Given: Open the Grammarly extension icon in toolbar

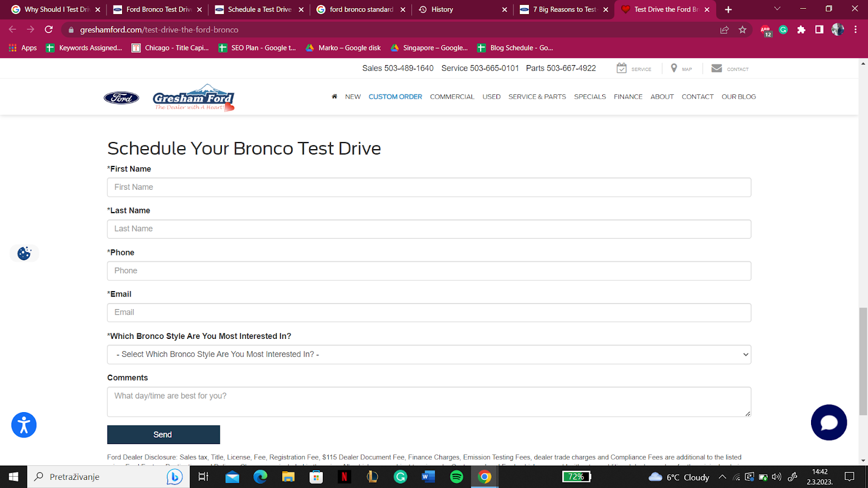Looking at the screenshot, I should tap(783, 30).
